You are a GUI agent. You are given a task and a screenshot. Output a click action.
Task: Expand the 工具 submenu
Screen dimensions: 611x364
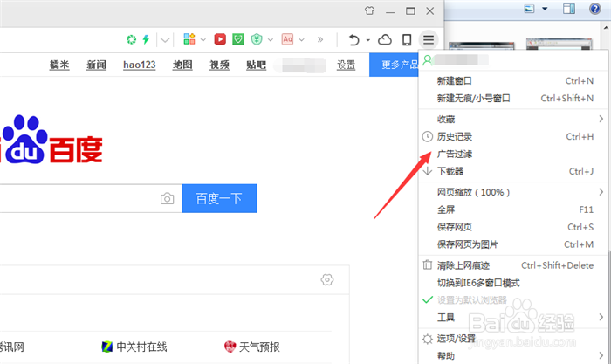pos(513,318)
